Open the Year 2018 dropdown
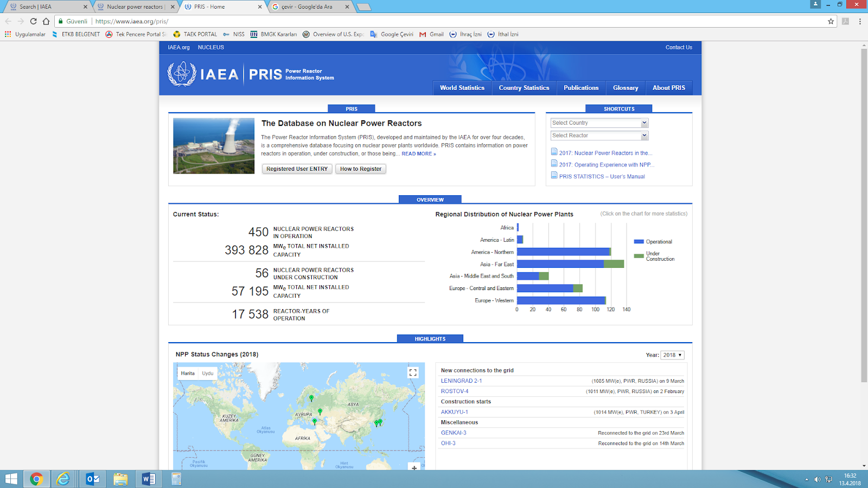The width and height of the screenshot is (868, 488). click(673, 355)
